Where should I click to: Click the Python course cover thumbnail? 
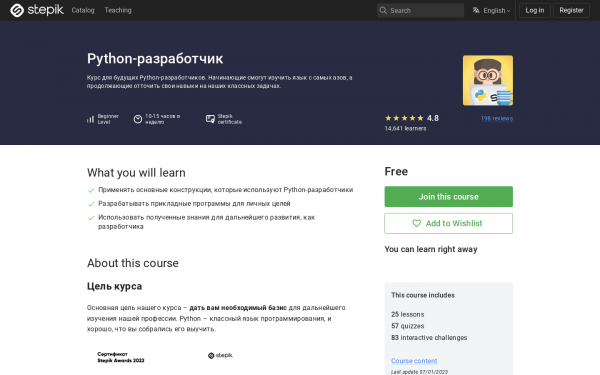pyautogui.click(x=488, y=80)
